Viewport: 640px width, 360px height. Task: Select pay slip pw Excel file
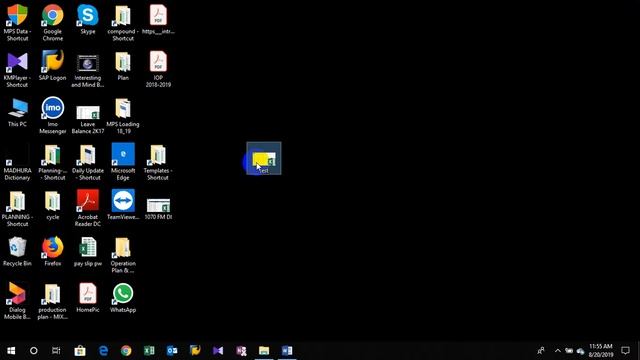coord(88,252)
